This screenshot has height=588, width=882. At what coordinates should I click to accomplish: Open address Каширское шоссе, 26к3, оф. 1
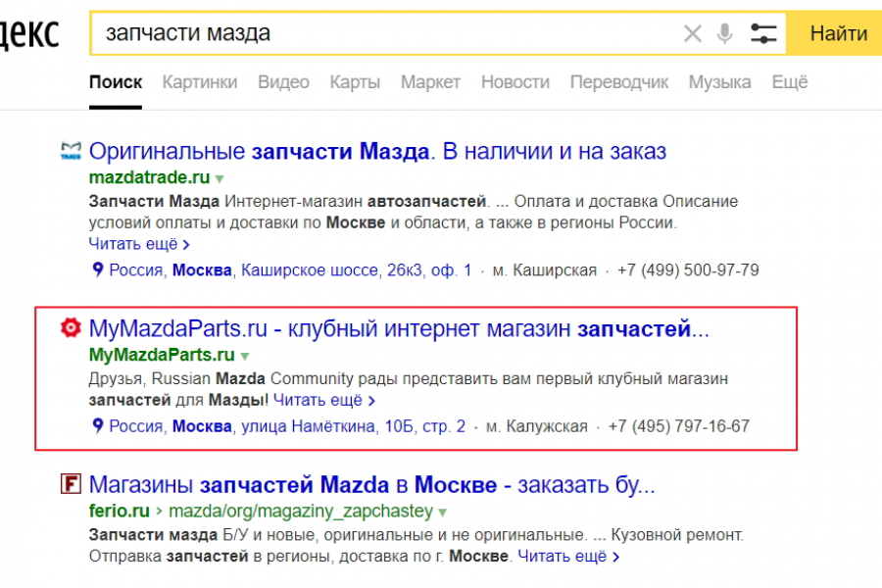click(x=290, y=270)
